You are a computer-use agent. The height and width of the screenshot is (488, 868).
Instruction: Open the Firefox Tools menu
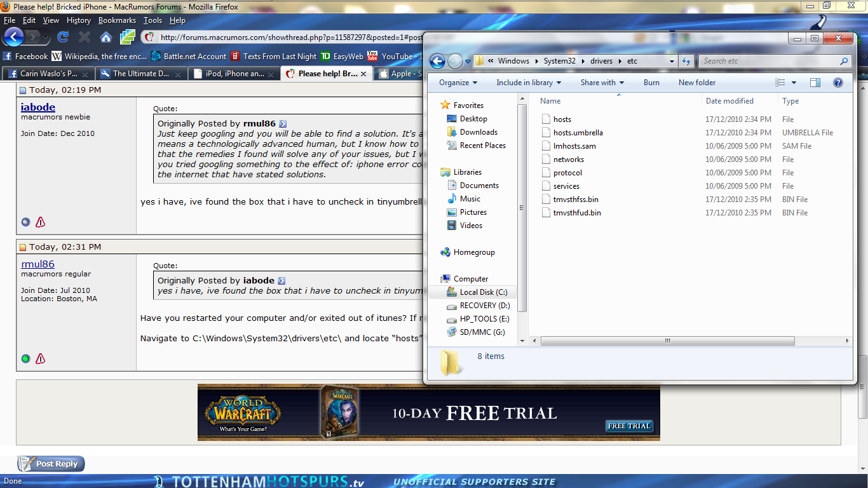click(x=153, y=20)
